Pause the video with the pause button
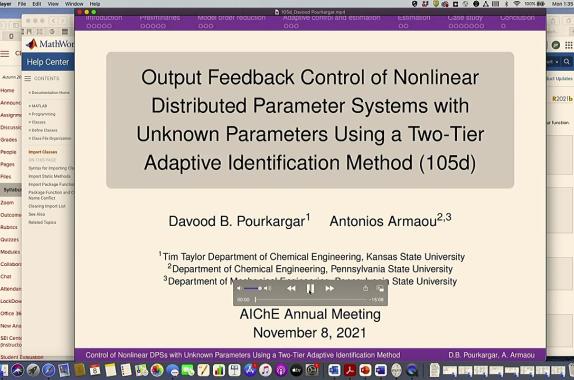The width and height of the screenshot is (574, 380). click(x=310, y=289)
